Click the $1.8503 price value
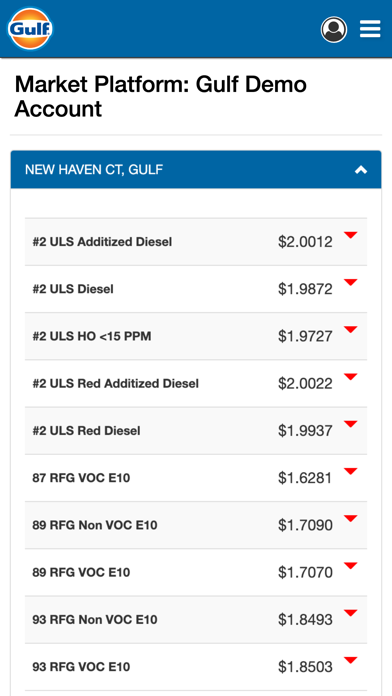The height and width of the screenshot is (696, 392). point(305,667)
